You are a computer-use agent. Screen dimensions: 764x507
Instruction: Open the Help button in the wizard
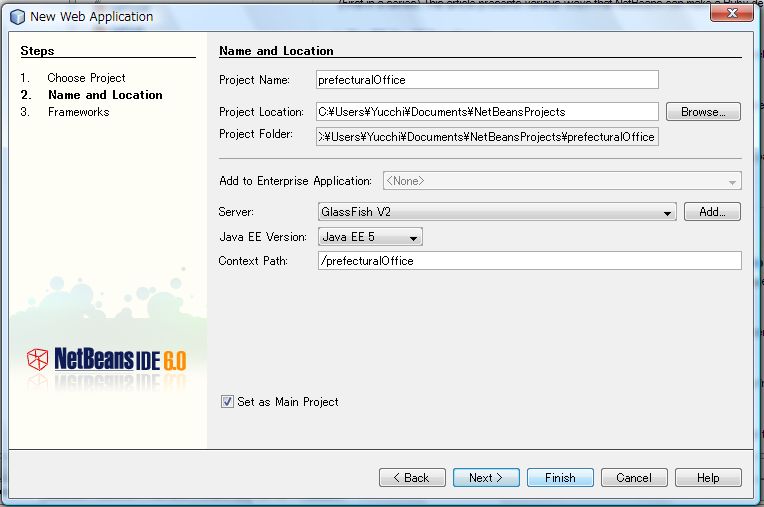point(708,478)
